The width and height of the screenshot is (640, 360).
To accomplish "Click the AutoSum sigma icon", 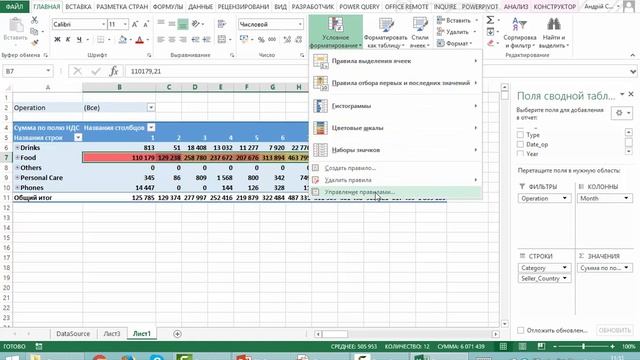I will [490, 20].
